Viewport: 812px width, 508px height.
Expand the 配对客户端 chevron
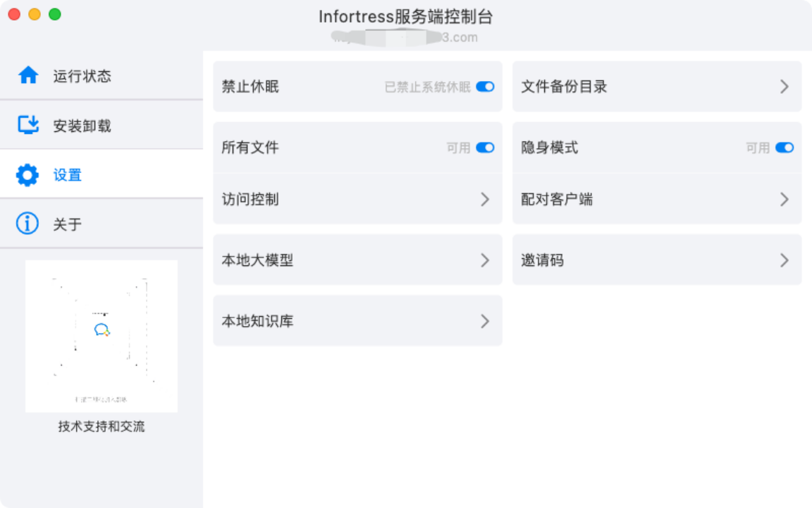click(785, 199)
